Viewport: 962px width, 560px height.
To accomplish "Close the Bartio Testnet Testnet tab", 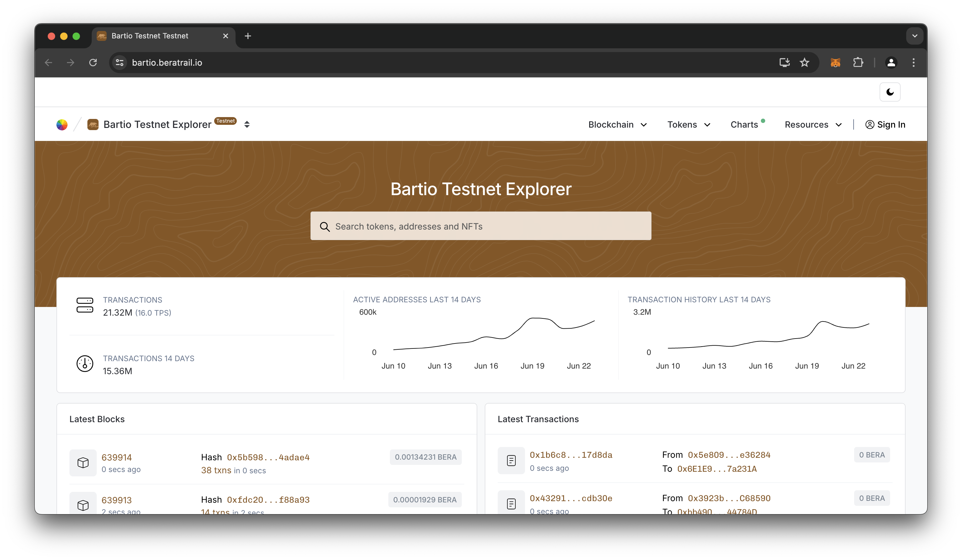I will click(x=226, y=36).
